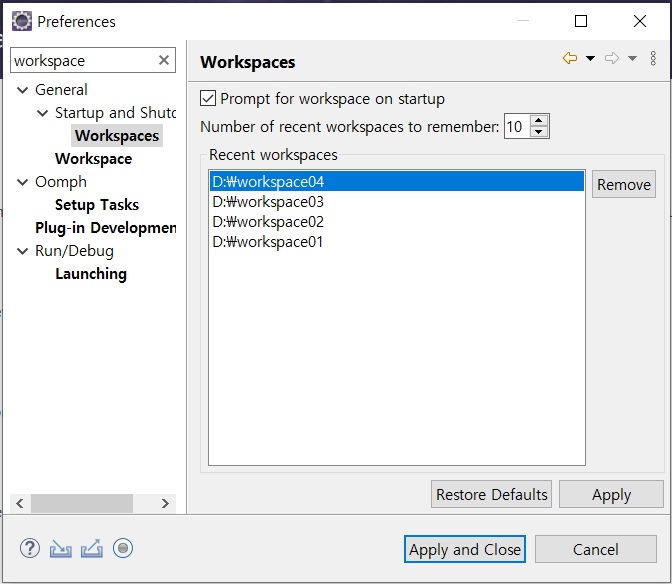Viewport: 672px width, 584px height.
Task: Click the Cancel button
Action: click(595, 549)
